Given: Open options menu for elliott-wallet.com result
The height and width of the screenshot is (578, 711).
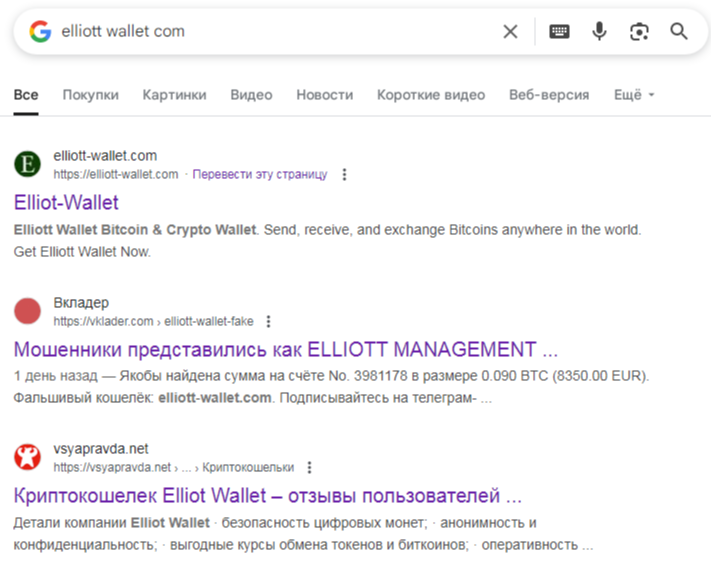Looking at the screenshot, I should [x=345, y=174].
